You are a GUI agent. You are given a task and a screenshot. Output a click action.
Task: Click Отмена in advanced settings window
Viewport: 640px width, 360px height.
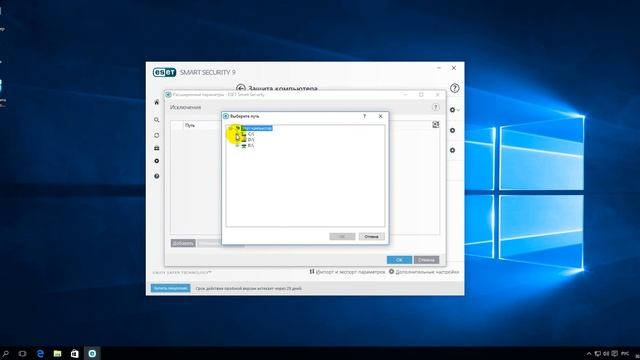pyautogui.click(x=426, y=260)
